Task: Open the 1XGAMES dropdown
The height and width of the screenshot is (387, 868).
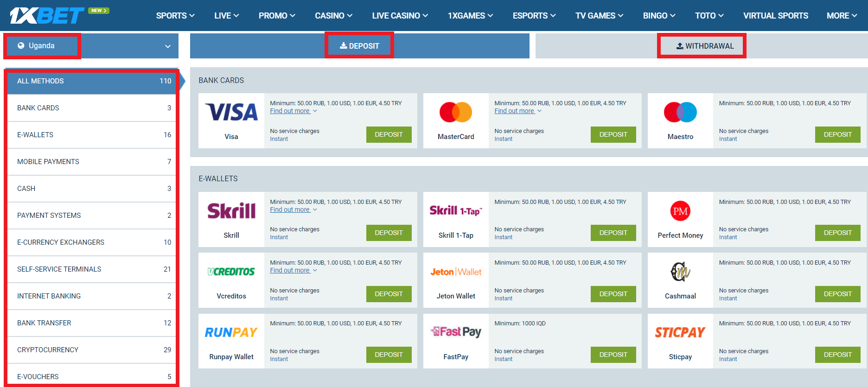Action: click(x=470, y=16)
